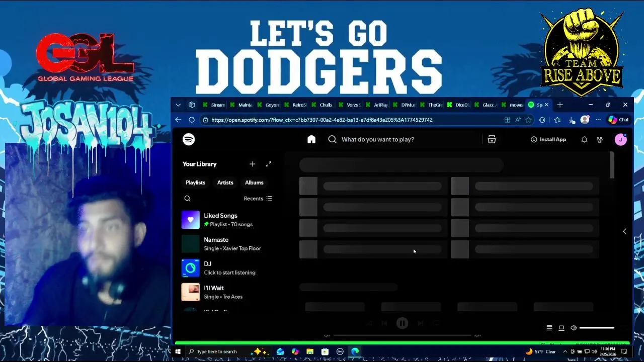Open I'll Wait single by Tre Aces
The width and height of the screenshot is (644, 362).
(x=228, y=292)
